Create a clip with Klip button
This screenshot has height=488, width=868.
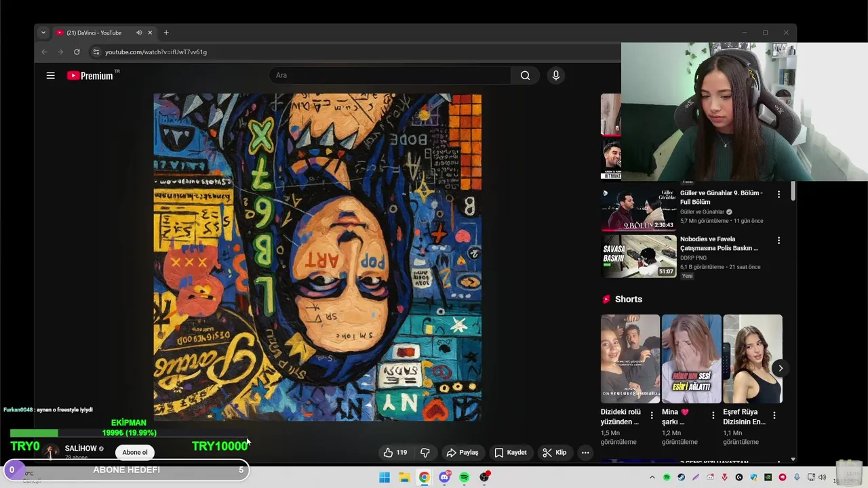point(555,452)
